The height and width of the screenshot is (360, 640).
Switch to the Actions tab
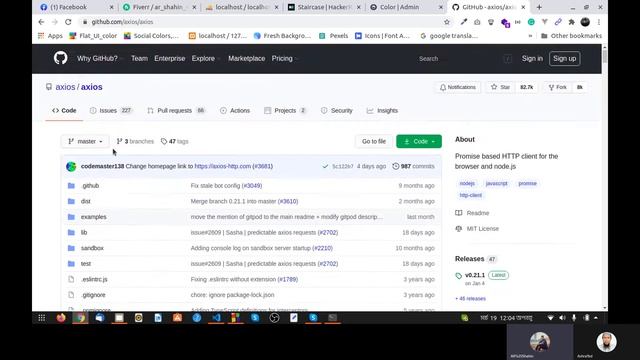click(235, 111)
